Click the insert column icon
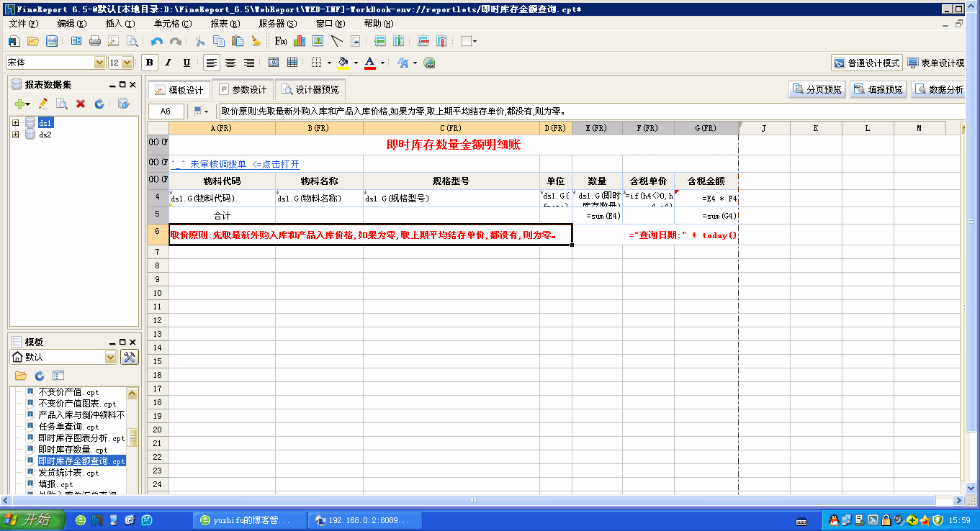Image resolution: width=980 pixels, height=531 pixels. (x=398, y=41)
